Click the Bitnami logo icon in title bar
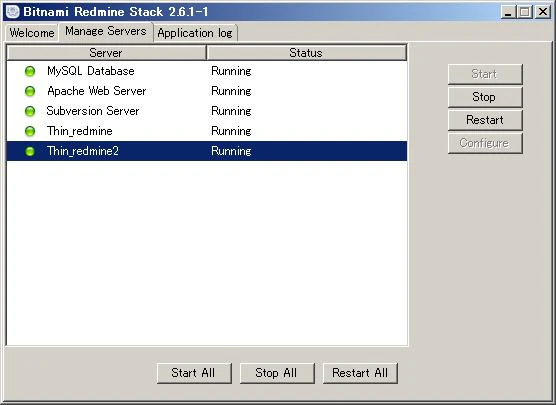Image resolution: width=556 pixels, height=405 pixels. coord(13,11)
